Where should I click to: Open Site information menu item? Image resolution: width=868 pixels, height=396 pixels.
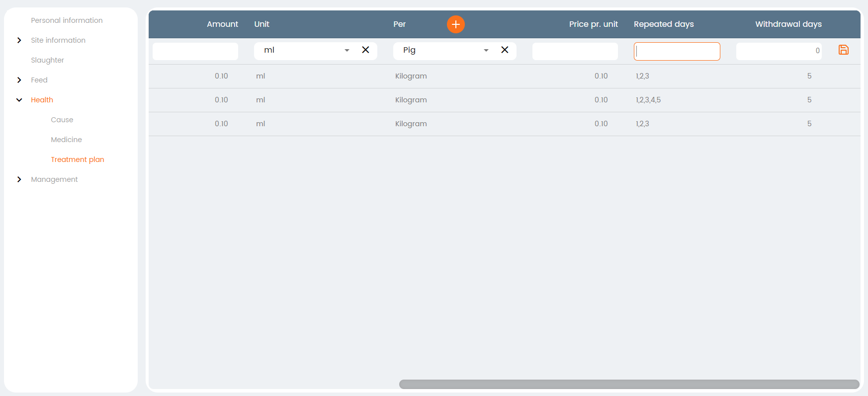click(x=58, y=40)
